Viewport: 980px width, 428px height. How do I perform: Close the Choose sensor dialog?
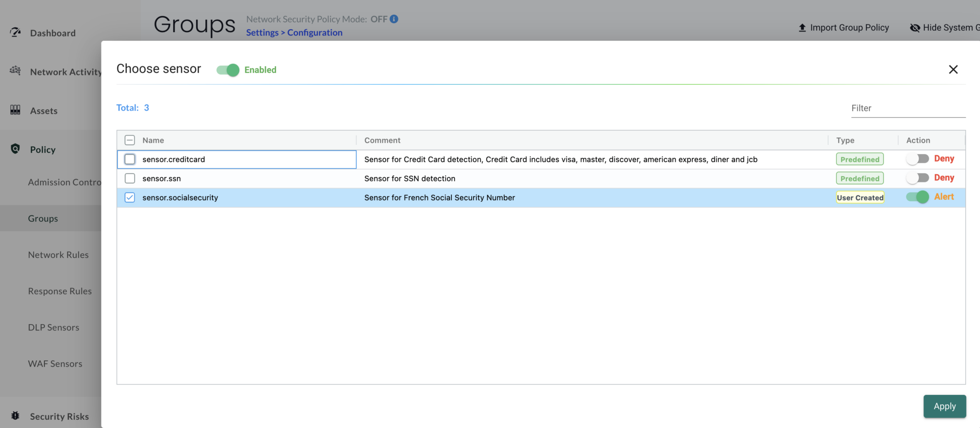click(x=953, y=69)
